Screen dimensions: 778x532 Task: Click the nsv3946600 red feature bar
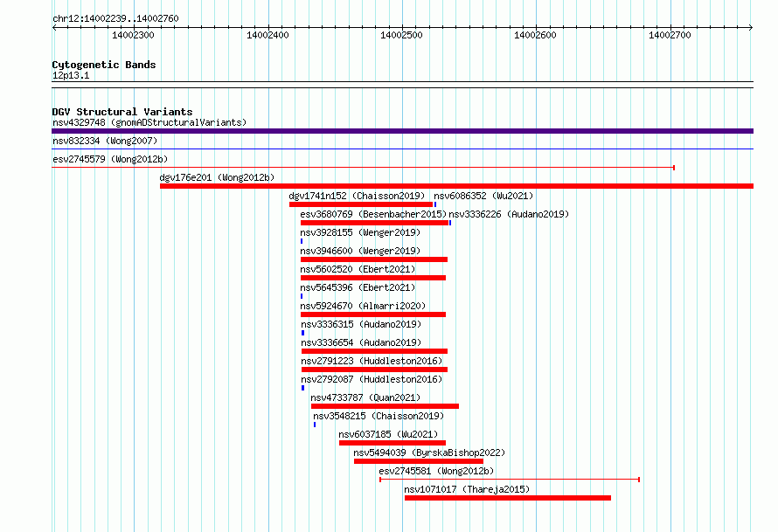coord(374,259)
